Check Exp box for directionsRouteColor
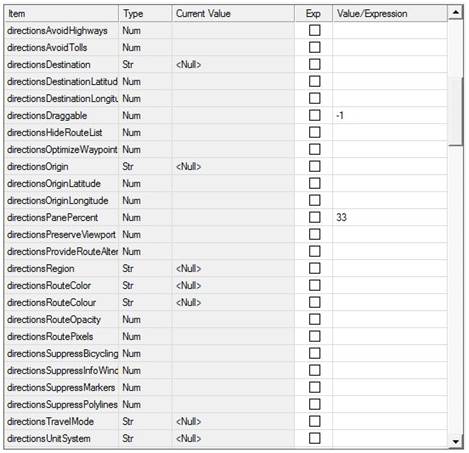Image resolution: width=469 pixels, height=453 pixels. (x=314, y=285)
